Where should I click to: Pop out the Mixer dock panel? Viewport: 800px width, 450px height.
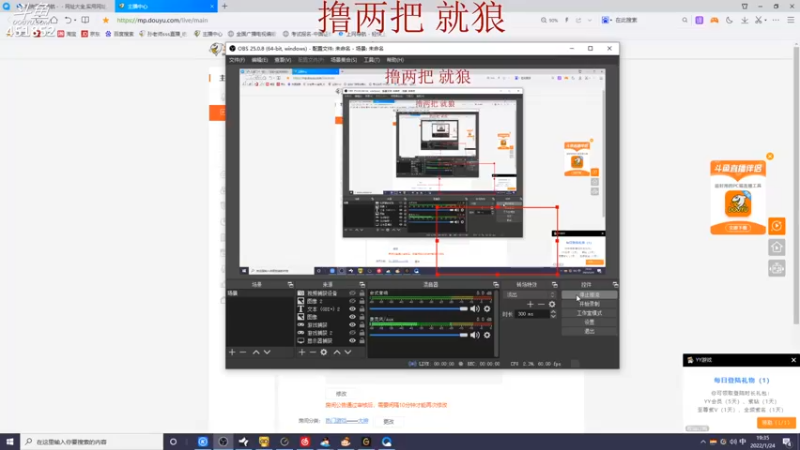[495, 284]
